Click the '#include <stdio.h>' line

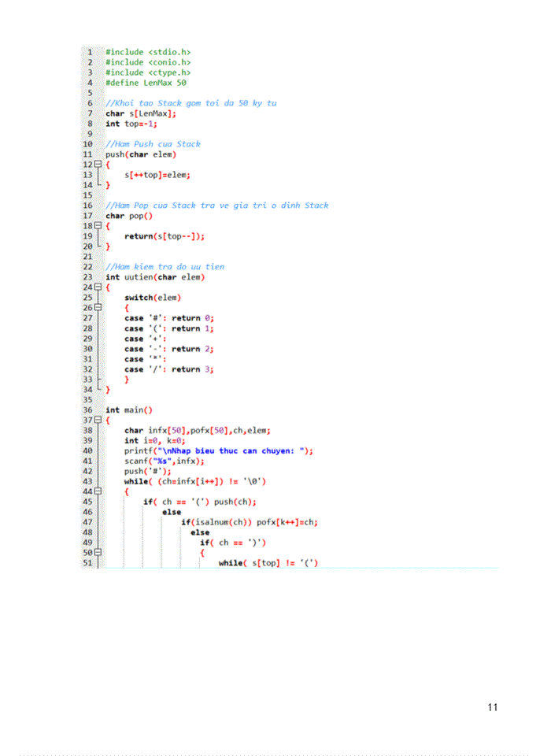pyautogui.click(x=148, y=52)
